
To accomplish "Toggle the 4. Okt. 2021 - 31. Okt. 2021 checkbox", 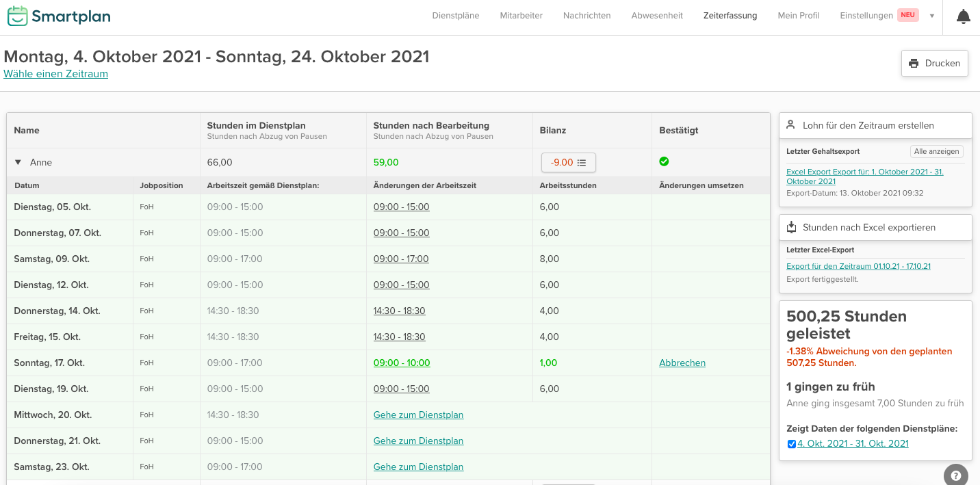I will coord(792,444).
